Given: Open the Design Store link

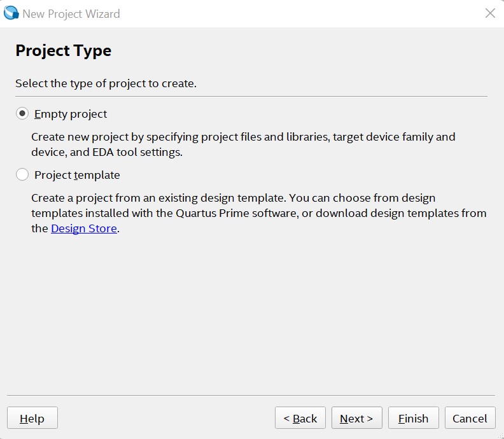Looking at the screenshot, I should pyautogui.click(x=84, y=228).
